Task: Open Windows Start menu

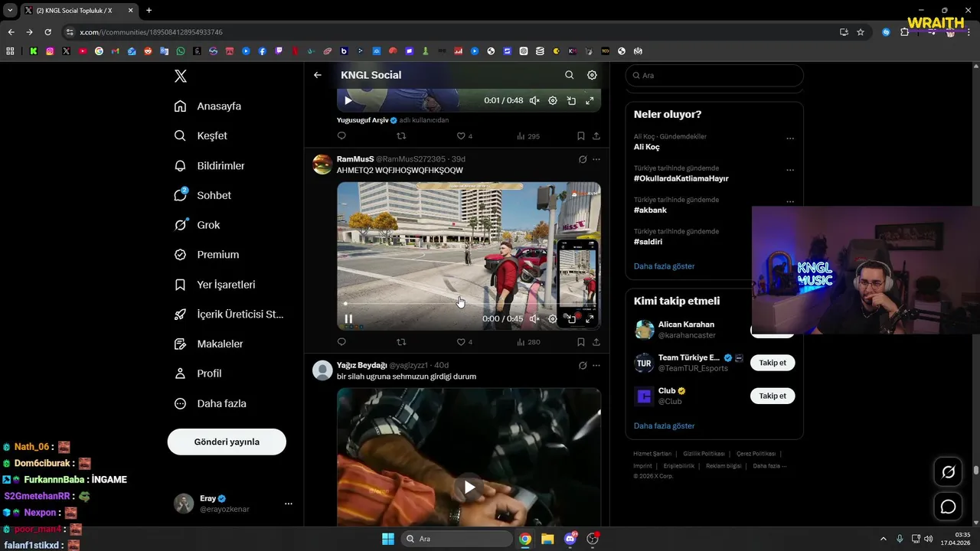Action: click(x=388, y=539)
